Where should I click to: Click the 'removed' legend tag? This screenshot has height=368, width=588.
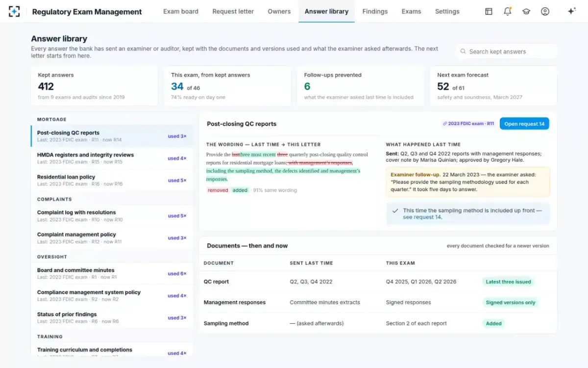pos(218,190)
